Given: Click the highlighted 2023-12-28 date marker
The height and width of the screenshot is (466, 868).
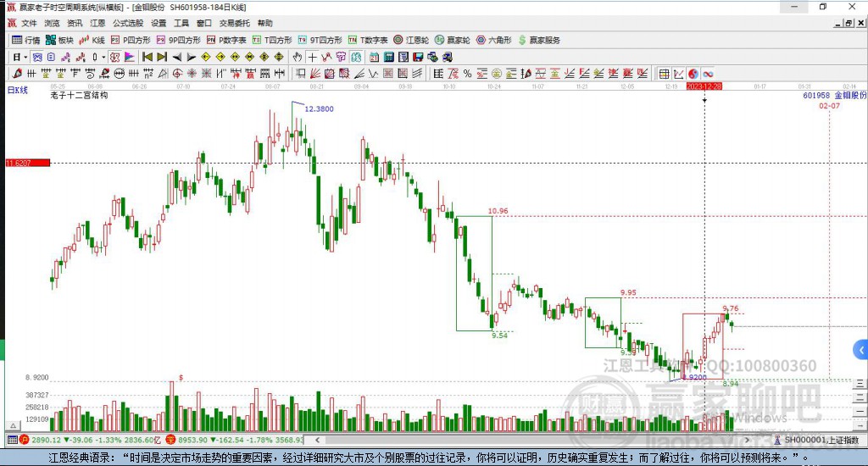Looking at the screenshot, I should click(704, 87).
